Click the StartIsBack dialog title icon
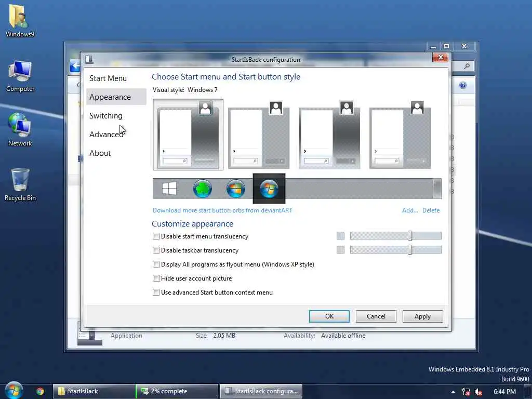Screen dimensions: 532x399 click(x=89, y=59)
